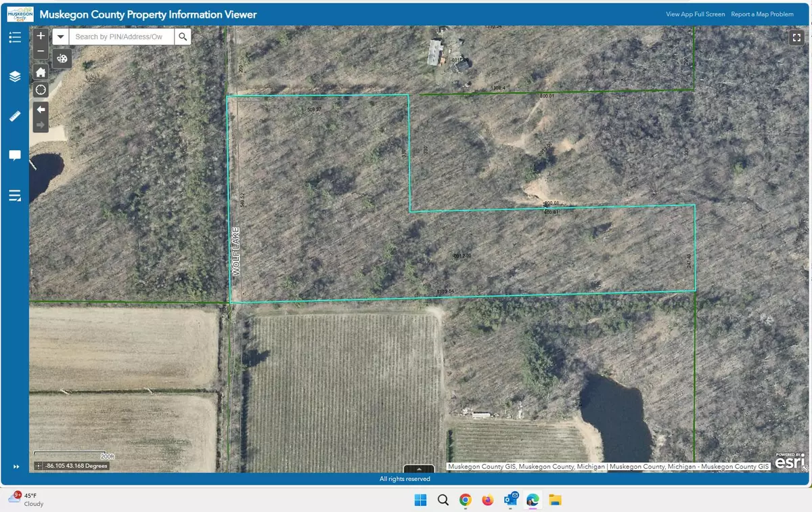Open the Select features list icon
Viewport: 812px width, 512px height.
(x=15, y=196)
